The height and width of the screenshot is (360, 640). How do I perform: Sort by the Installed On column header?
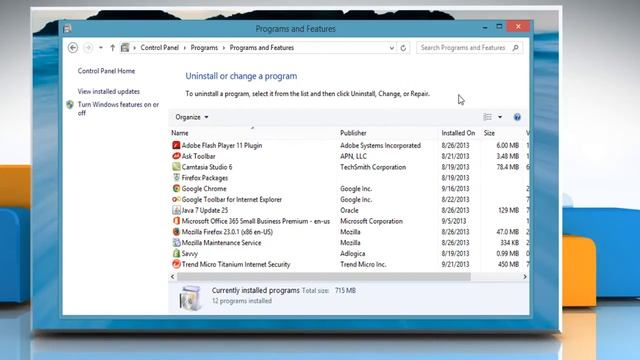[458, 133]
